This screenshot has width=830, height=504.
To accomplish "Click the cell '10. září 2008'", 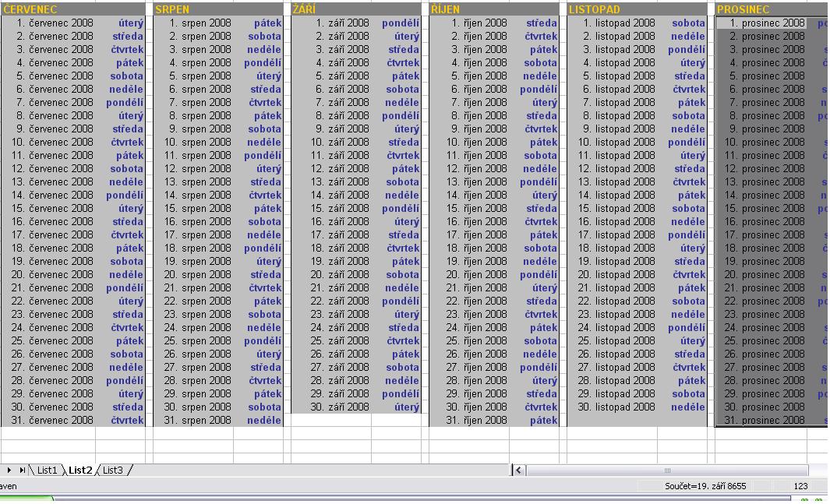I will [x=331, y=143].
